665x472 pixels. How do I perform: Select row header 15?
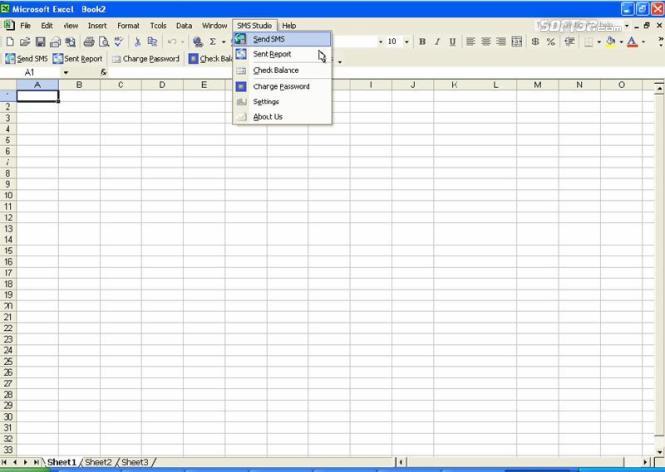click(x=8, y=251)
